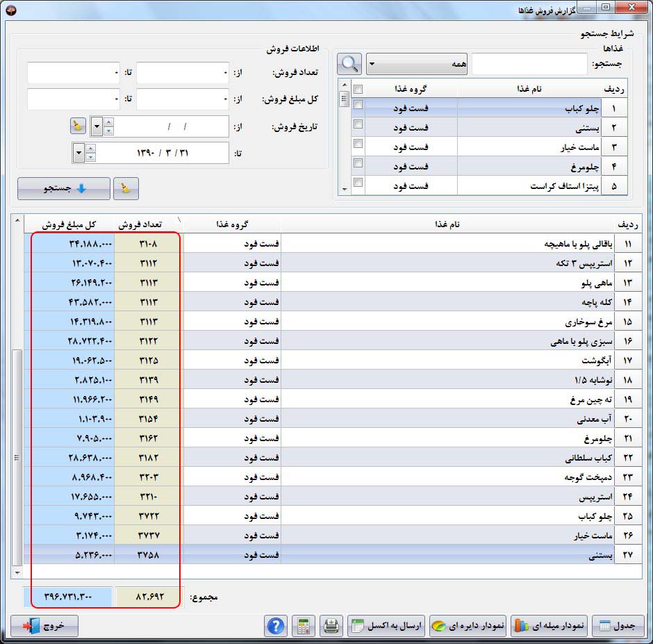Check the checkbox for the چلو کباب row
Viewport: 653px width, 644px height.
(358, 105)
